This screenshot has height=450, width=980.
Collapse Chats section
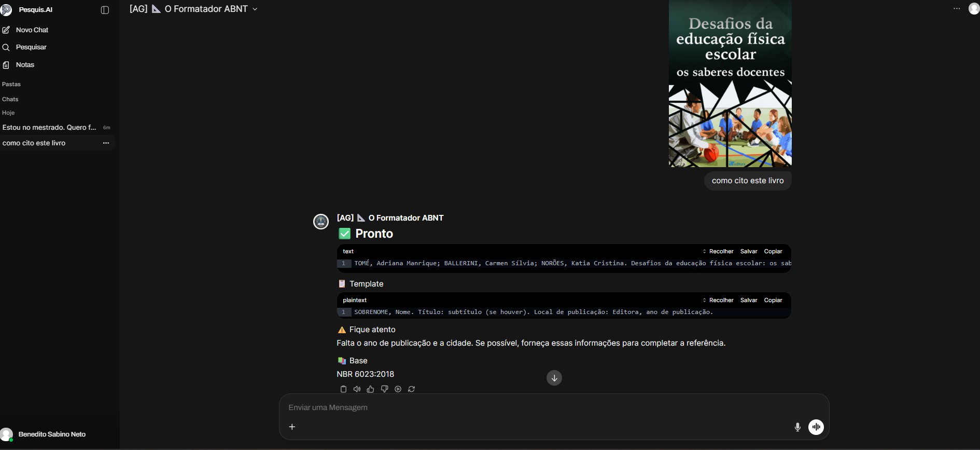coord(10,99)
